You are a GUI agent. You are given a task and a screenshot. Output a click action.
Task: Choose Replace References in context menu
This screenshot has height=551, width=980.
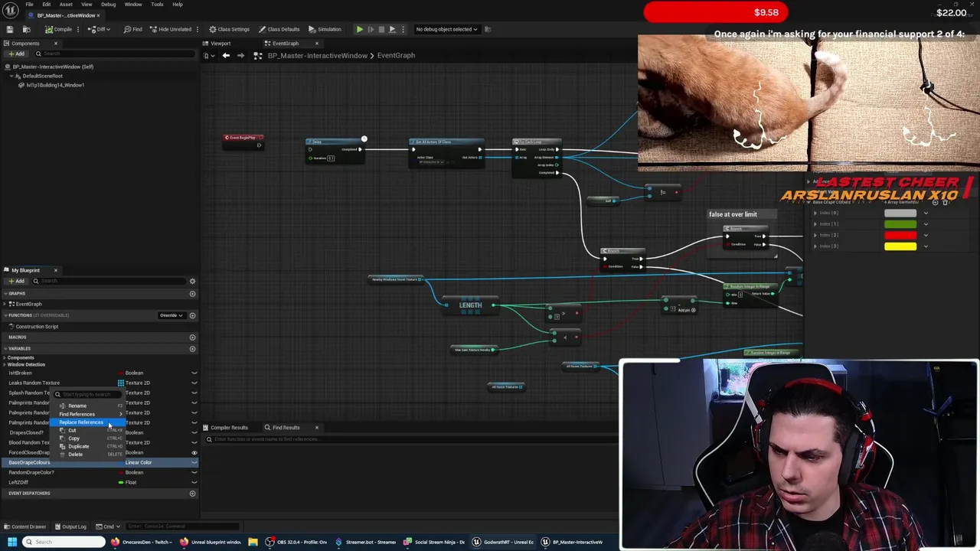point(88,422)
